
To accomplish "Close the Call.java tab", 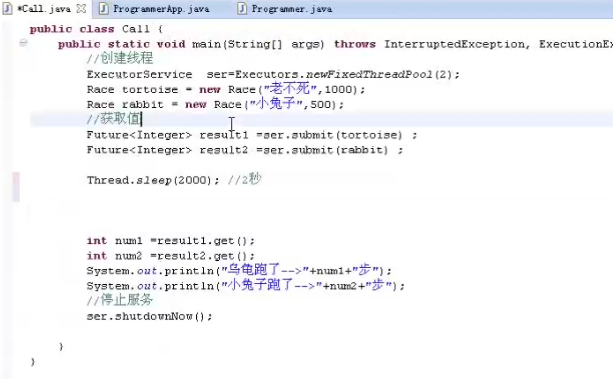I will [81, 8].
